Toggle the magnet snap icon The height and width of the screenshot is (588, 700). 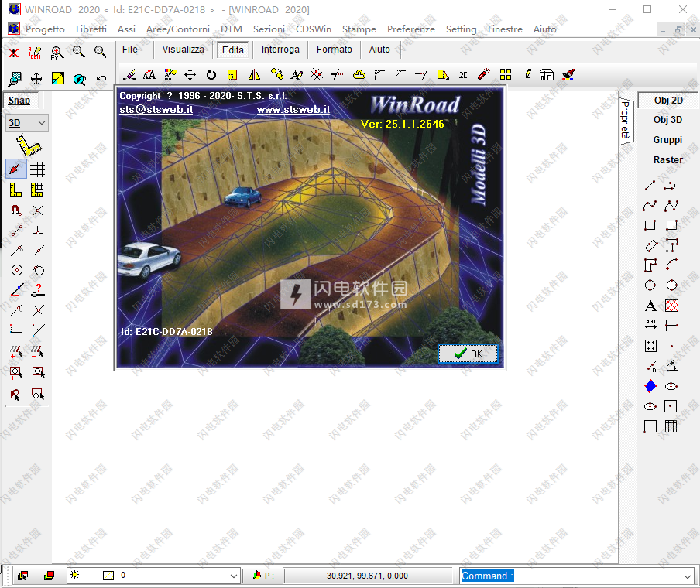click(16, 210)
